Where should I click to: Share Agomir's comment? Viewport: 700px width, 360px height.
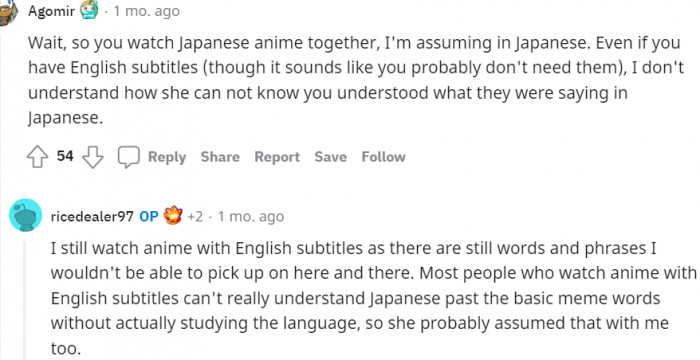point(220,157)
